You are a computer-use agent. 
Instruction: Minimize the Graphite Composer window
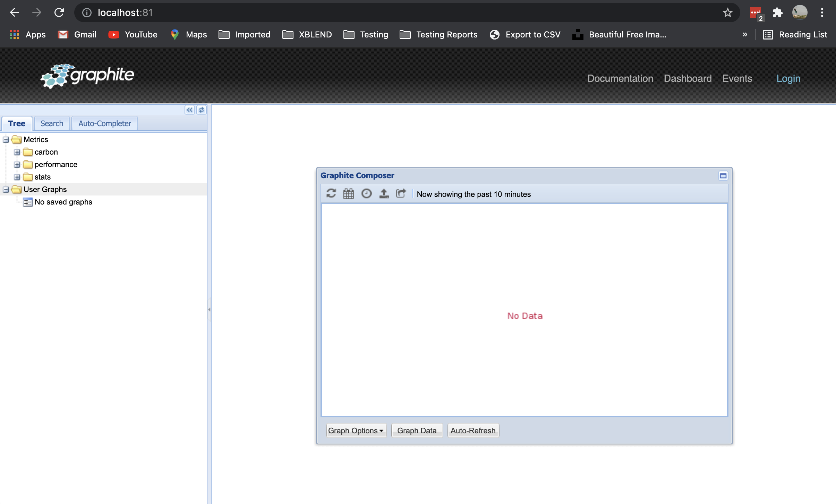[723, 176]
